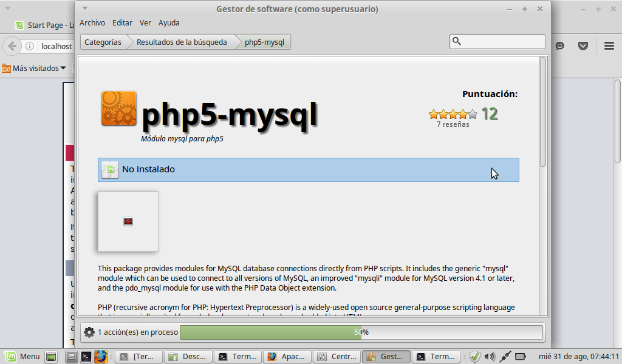Launch Firefox from the panel launcher

100,357
